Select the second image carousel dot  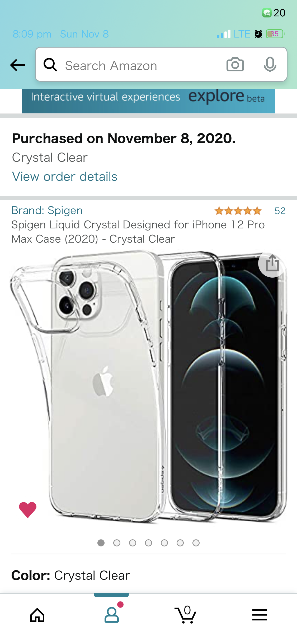pos(117,543)
